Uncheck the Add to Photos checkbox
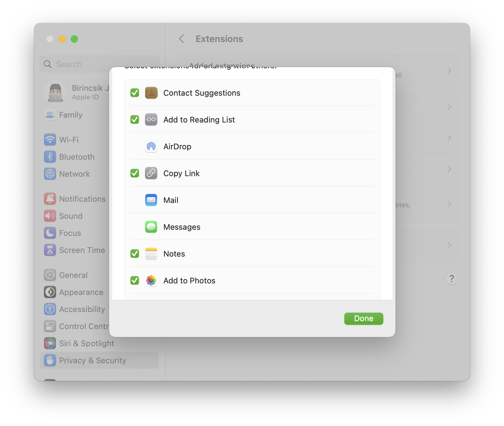 135,280
